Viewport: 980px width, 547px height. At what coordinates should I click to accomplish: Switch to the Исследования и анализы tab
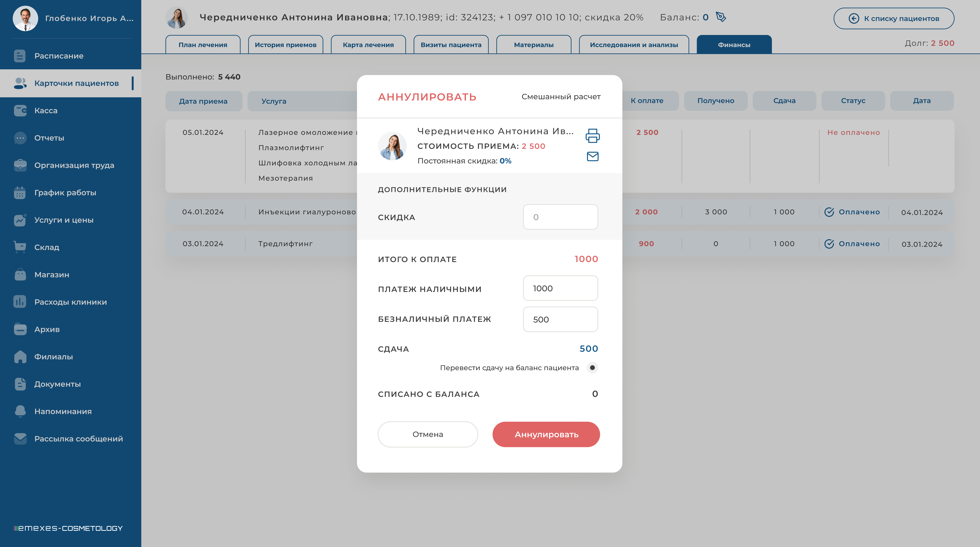tap(634, 45)
